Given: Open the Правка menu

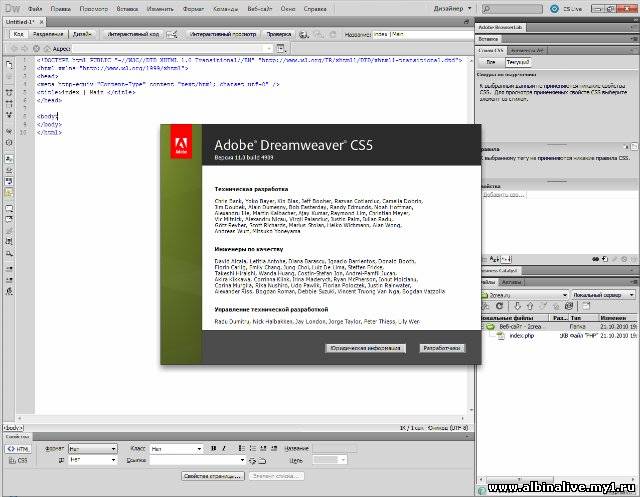Looking at the screenshot, I should coord(61,9).
